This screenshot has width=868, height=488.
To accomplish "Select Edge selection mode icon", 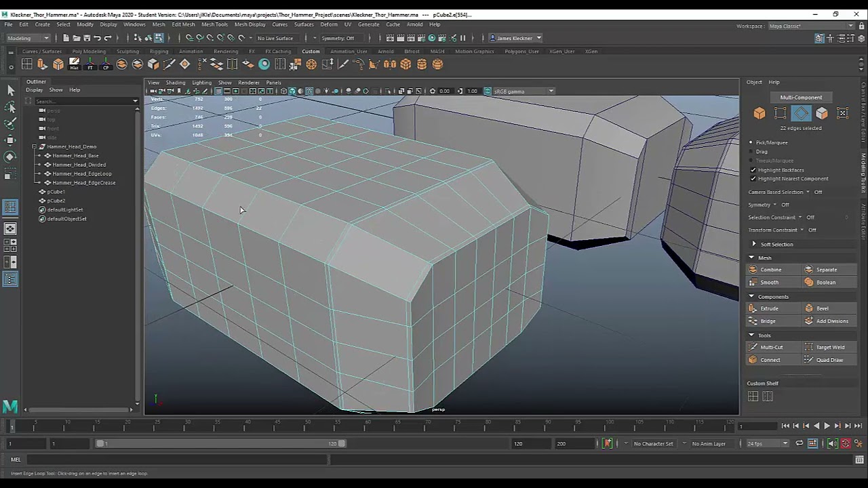I will (x=801, y=113).
